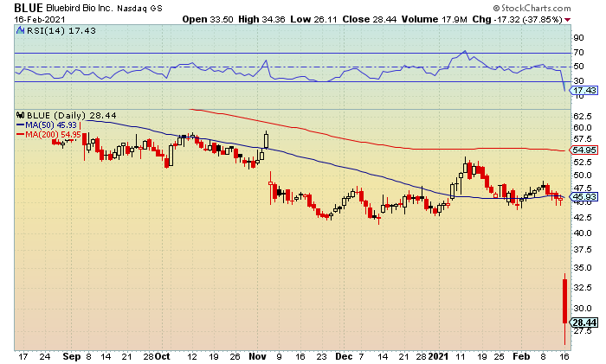
Task: Click the red 54.95 MA(200) price tag
Action: (584, 150)
